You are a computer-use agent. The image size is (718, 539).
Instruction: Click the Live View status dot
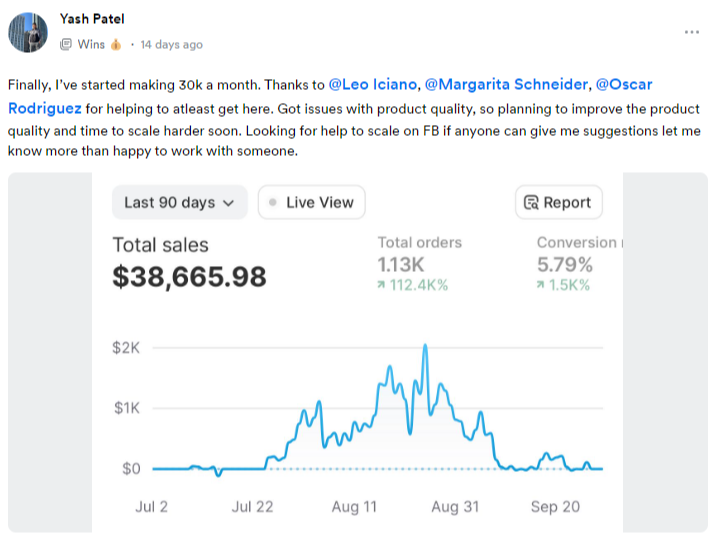pos(273,203)
